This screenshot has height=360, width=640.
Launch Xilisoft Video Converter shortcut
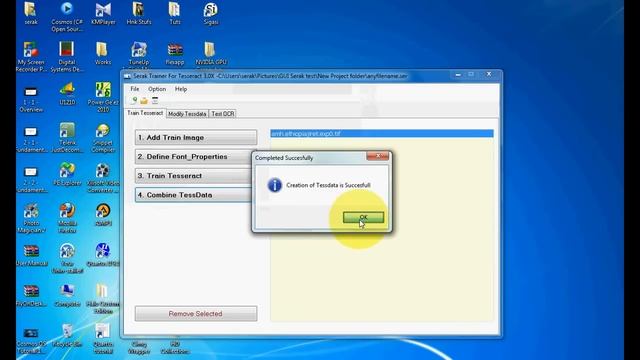click(x=103, y=177)
